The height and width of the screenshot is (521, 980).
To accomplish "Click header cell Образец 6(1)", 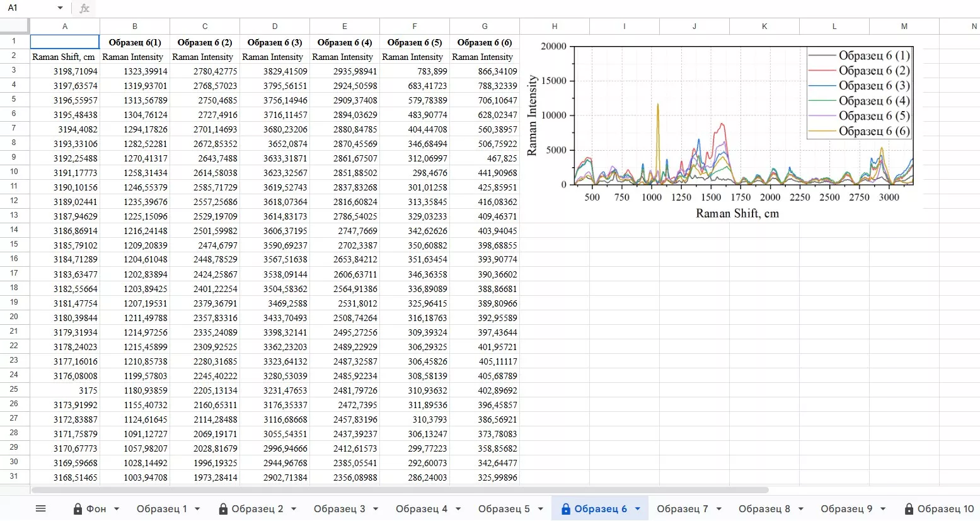I will pyautogui.click(x=135, y=42).
